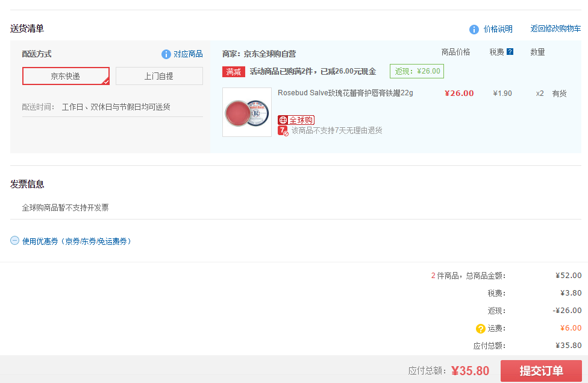The image size is (588, 383).
Task: Submit the order with 提交订单 button
Action: click(x=541, y=370)
